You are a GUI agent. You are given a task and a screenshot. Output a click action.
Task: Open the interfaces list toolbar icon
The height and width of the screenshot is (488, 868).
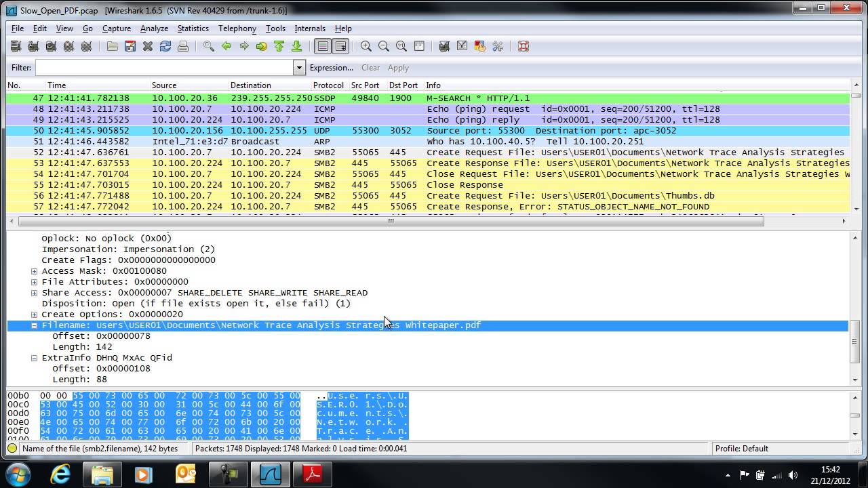[x=16, y=46]
